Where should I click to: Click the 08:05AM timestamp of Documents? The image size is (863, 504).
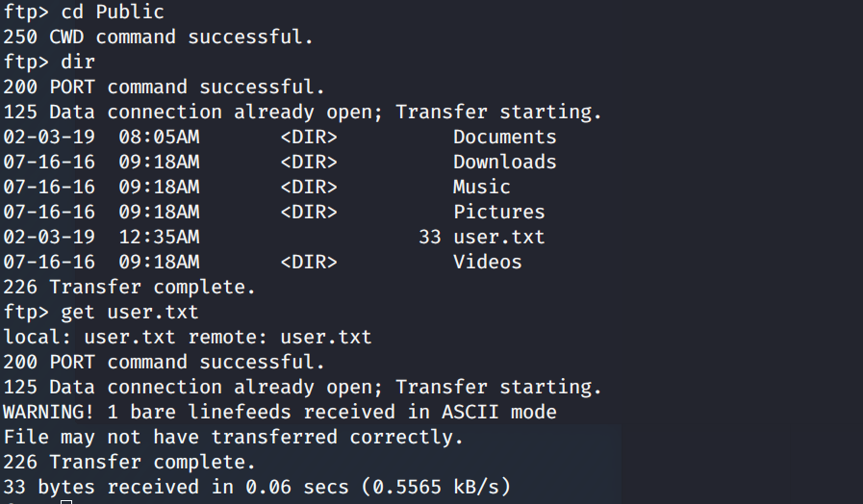(x=159, y=138)
